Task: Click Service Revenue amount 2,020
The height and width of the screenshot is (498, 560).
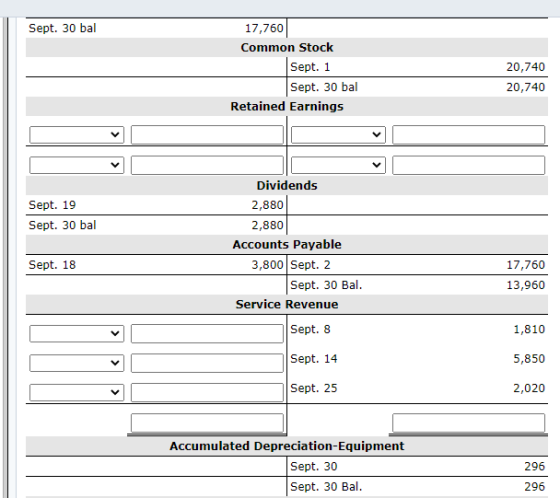Action: (x=529, y=388)
